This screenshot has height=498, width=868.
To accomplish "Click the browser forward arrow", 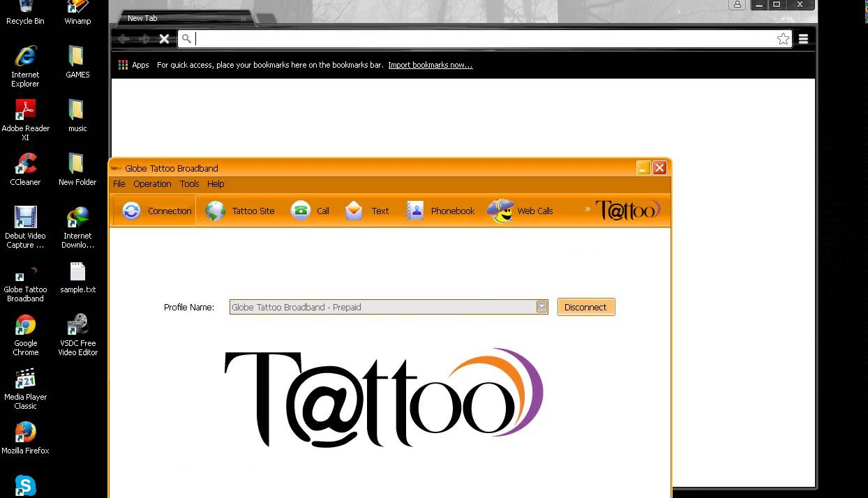I will (x=144, y=39).
